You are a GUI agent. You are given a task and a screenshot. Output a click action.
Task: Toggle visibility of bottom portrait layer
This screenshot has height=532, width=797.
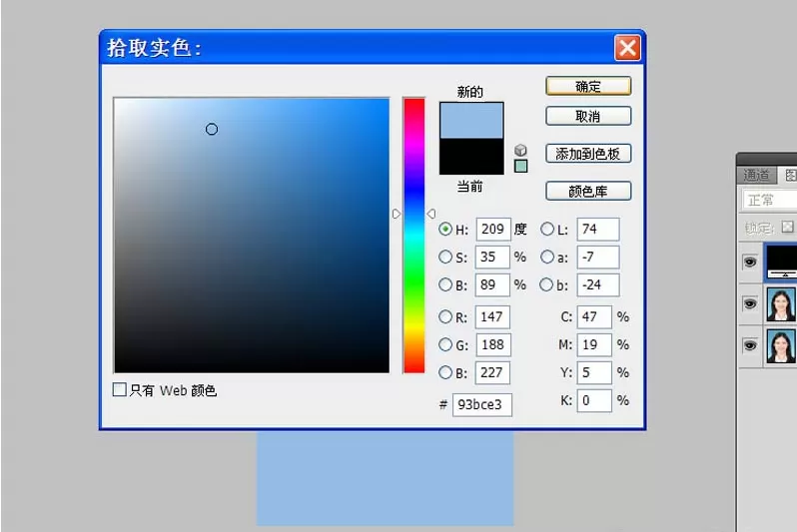pos(750,346)
